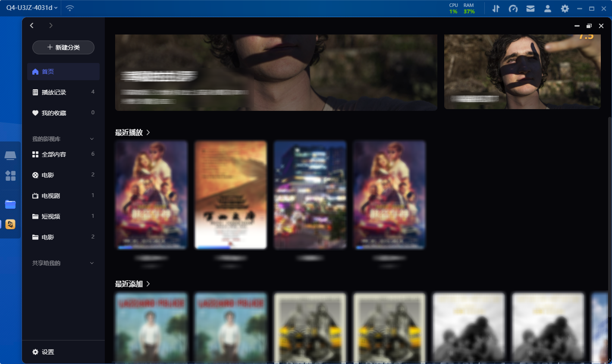Open 电视剧 category in sidebar
This screenshot has height=364, width=612.
pos(51,196)
